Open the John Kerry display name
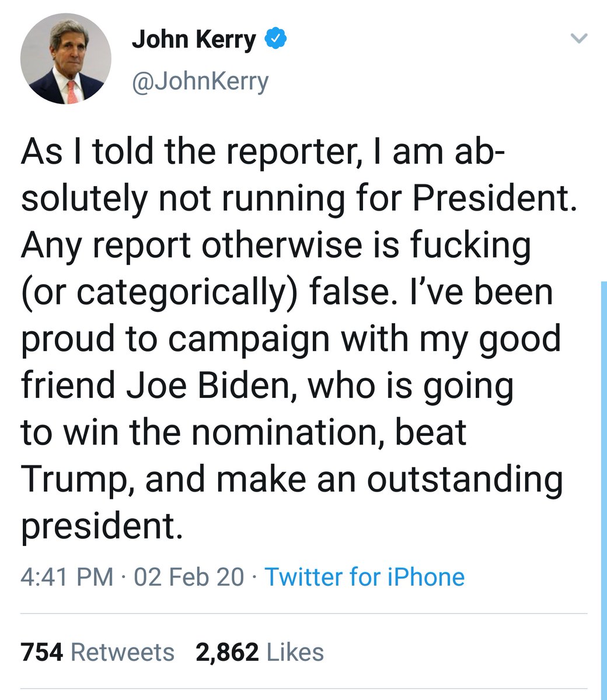The height and width of the screenshot is (700, 607). (193, 39)
